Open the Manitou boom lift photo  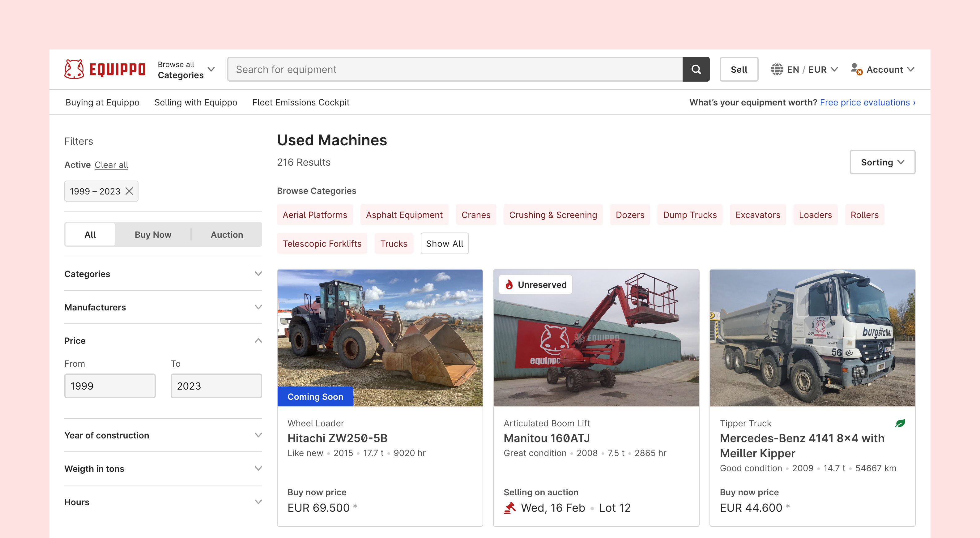596,338
